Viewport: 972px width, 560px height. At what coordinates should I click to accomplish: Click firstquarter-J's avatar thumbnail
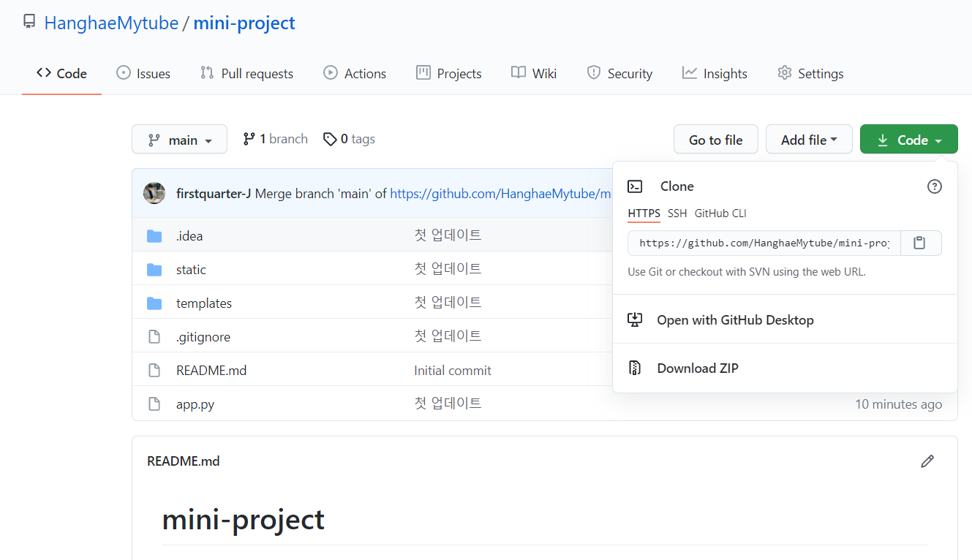pyautogui.click(x=154, y=193)
